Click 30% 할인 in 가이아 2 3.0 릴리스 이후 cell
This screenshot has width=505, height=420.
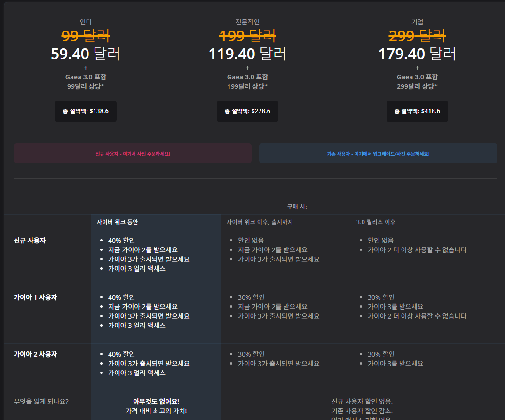(381, 354)
